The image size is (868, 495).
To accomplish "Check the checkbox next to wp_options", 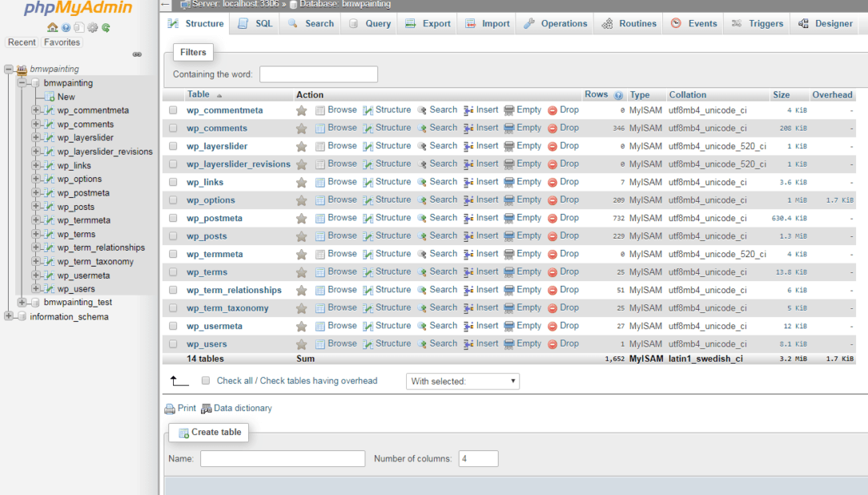I will click(x=173, y=199).
